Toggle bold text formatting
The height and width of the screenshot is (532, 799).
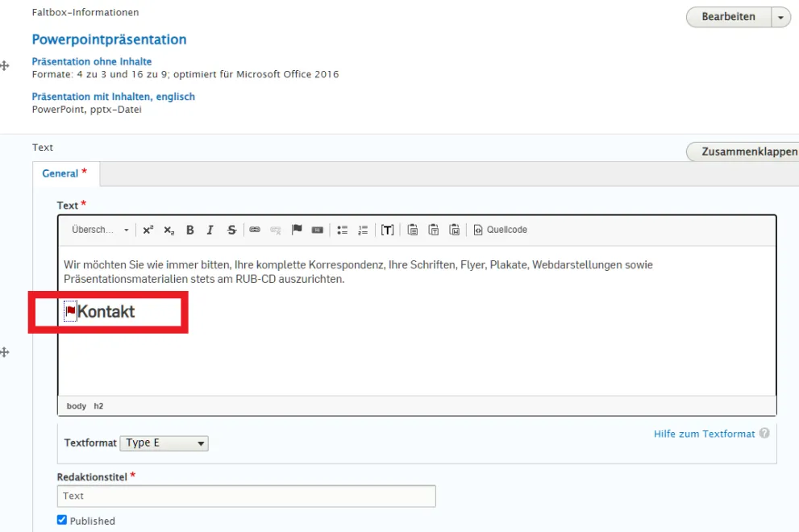pos(190,230)
